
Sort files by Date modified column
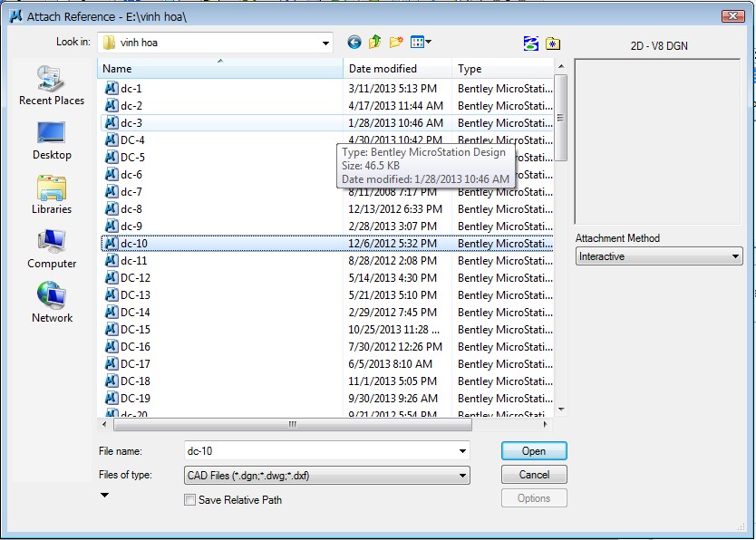(x=397, y=69)
